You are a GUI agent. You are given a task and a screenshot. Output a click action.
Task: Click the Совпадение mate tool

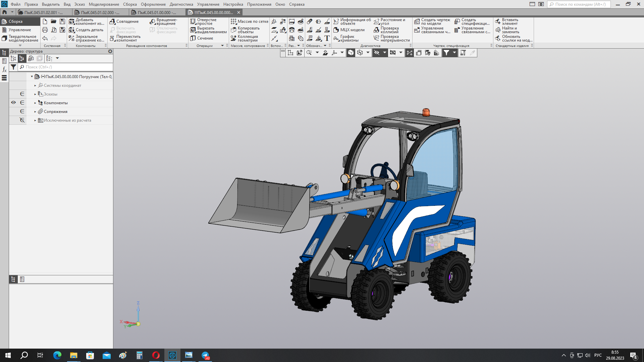(124, 21)
